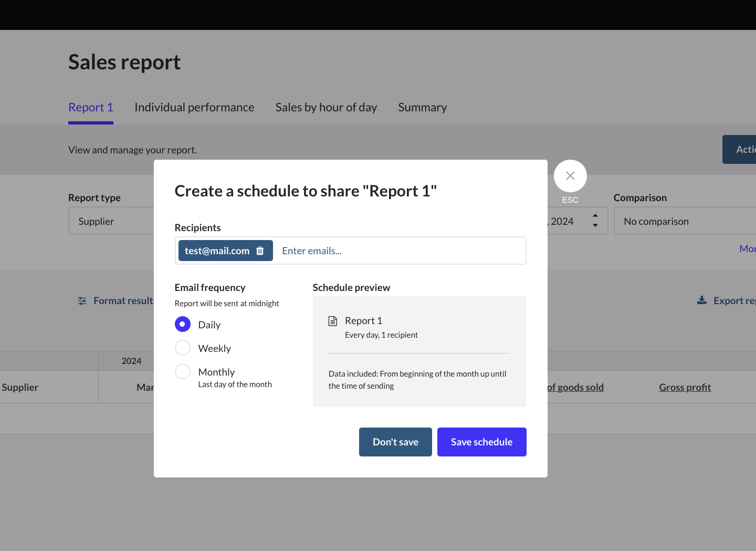
Task: Click the Report 1 document icon
Action: 333,321
